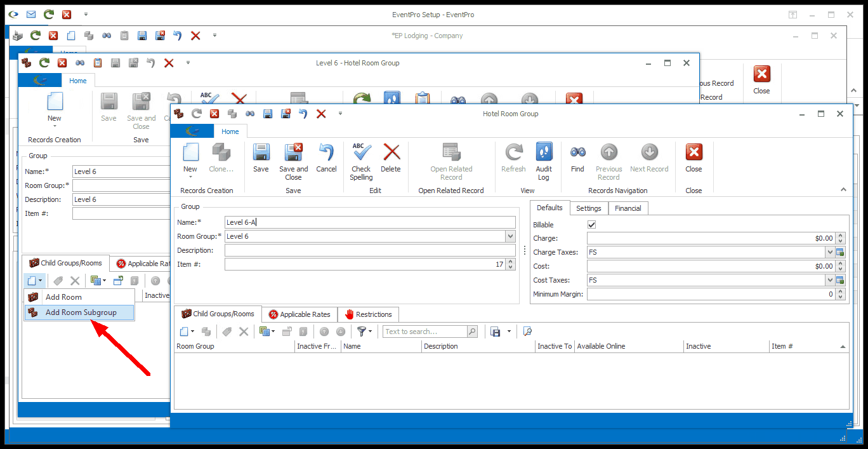Screen dimensions: 868x449
Task: Open the Room Group dropdown in Hotel Room Group
Action: click(511, 236)
